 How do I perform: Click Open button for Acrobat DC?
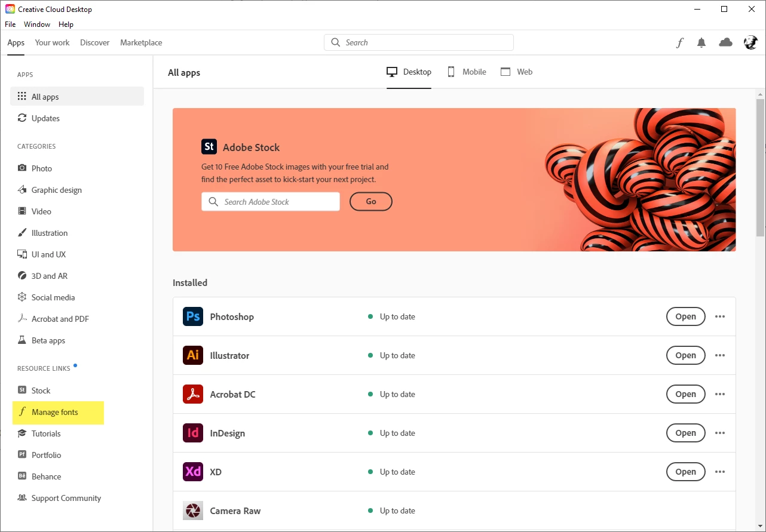click(685, 394)
